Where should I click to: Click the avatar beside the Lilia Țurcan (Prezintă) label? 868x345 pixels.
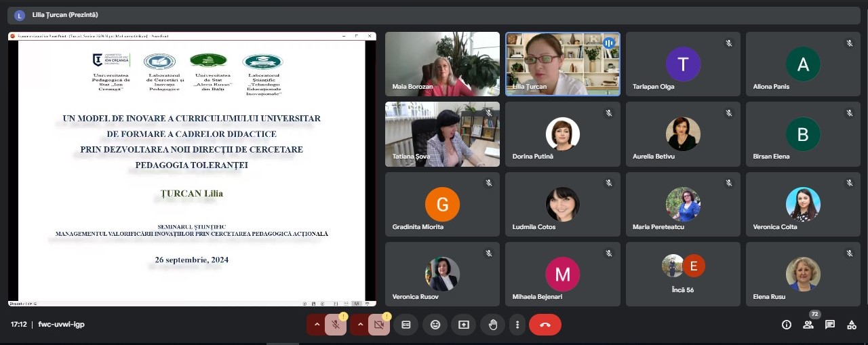[20, 15]
